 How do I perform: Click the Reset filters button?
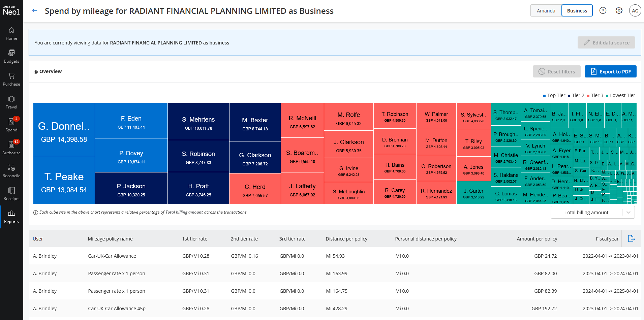point(557,71)
